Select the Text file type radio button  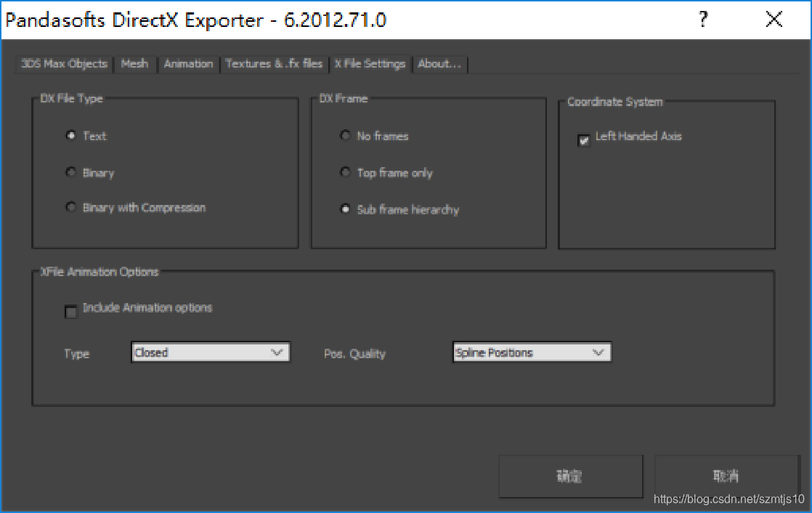(x=71, y=136)
